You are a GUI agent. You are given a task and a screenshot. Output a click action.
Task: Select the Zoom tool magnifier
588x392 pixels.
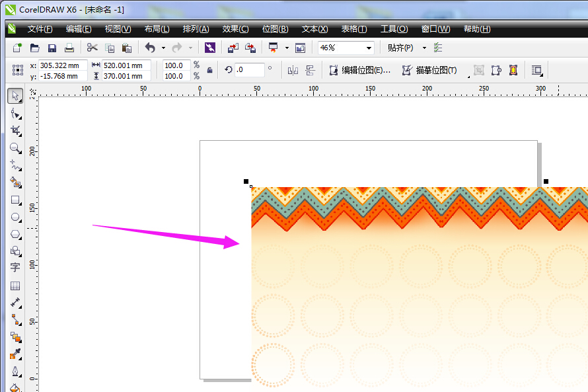15,148
